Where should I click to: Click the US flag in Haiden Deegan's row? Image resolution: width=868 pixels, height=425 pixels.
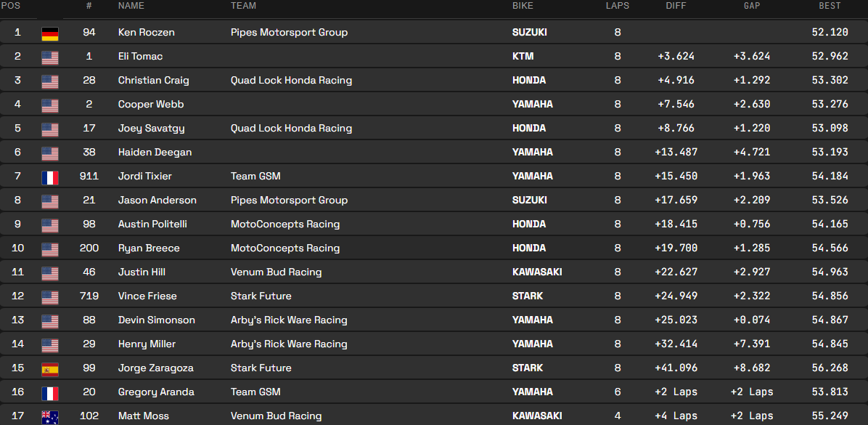(x=49, y=153)
